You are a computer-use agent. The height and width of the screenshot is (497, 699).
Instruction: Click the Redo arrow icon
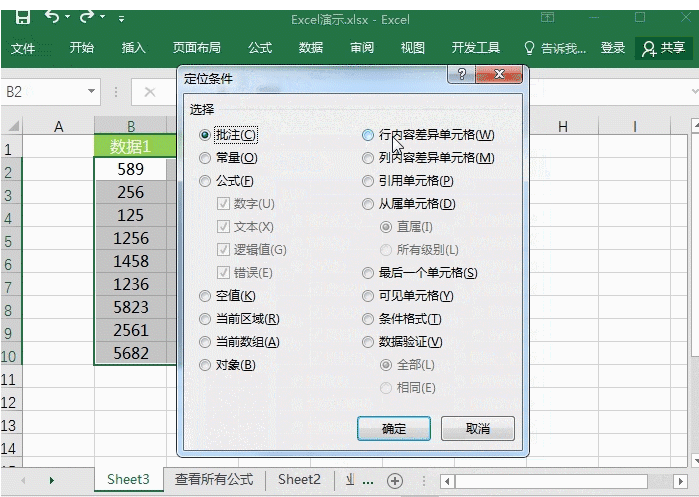coord(87,17)
